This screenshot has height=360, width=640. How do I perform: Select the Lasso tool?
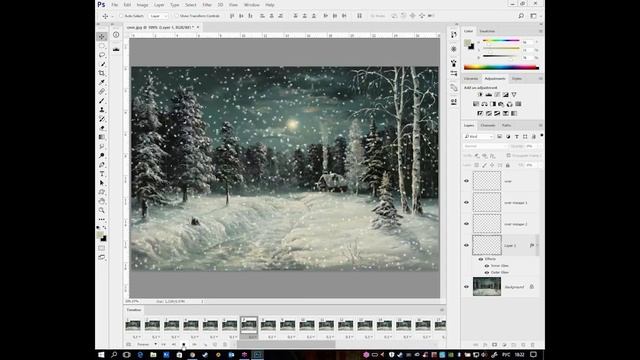point(102,55)
